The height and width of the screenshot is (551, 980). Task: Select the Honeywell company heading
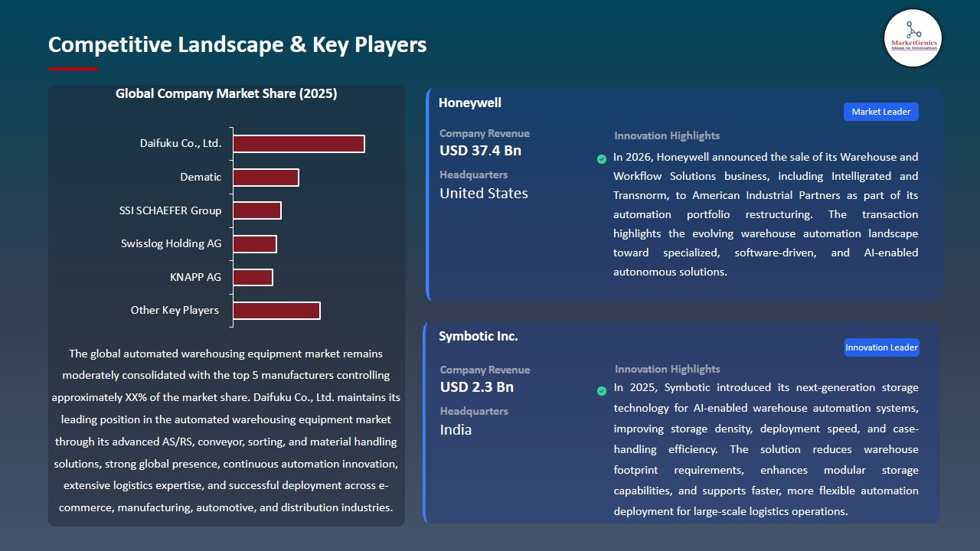click(x=470, y=103)
